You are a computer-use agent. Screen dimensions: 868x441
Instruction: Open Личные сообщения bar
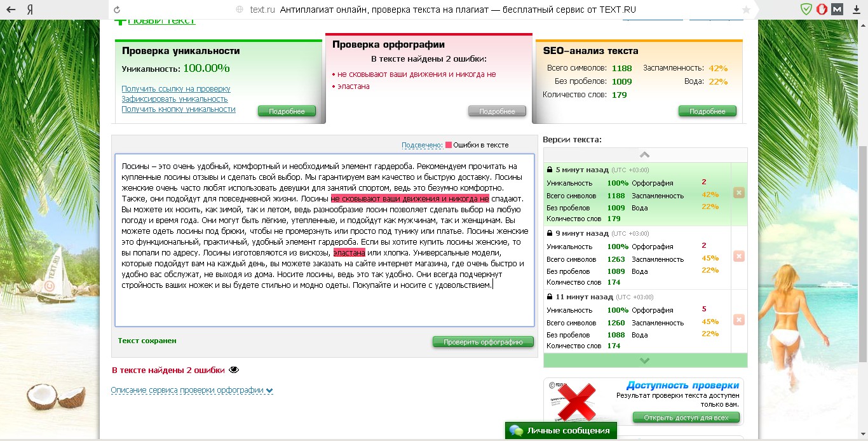(x=561, y=430)
